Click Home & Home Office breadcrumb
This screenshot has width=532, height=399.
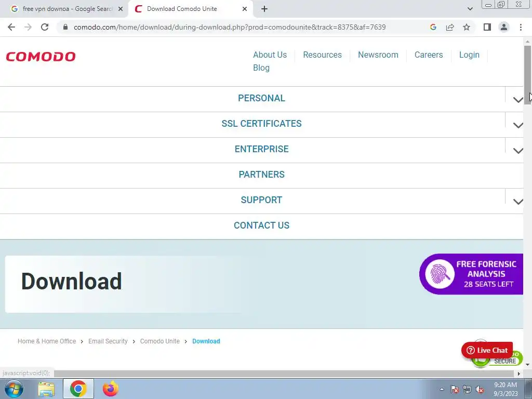tap(47, 341)
